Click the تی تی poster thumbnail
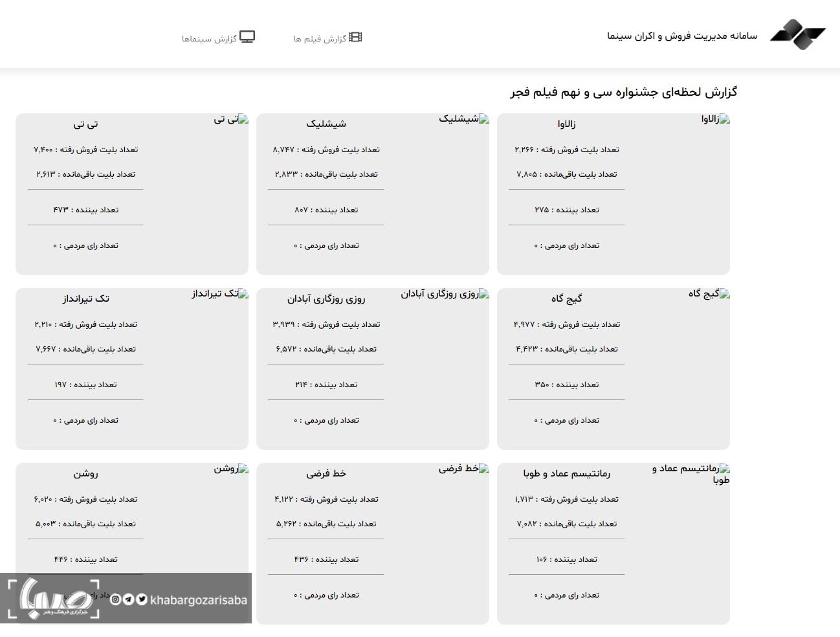 pyautogui.click(x=231, y=119)
